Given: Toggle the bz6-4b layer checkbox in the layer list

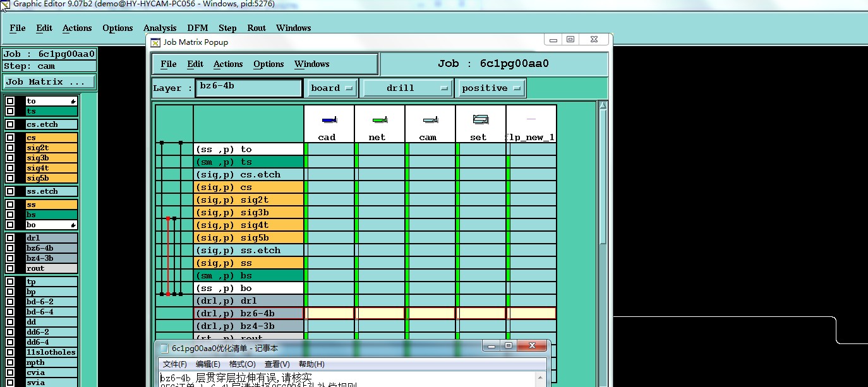Looking at the screenshot, I should tap(10, 248).
